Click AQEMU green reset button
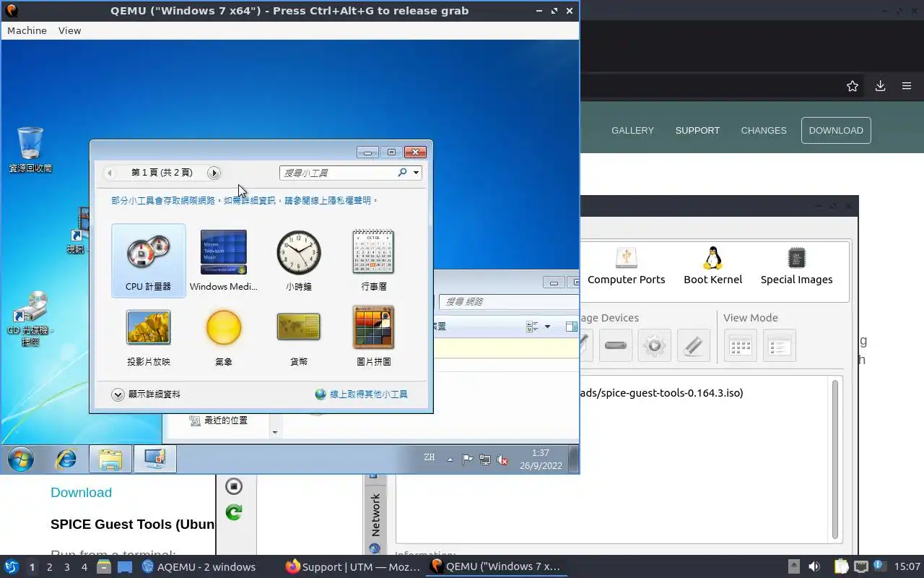 pos(233,512)
